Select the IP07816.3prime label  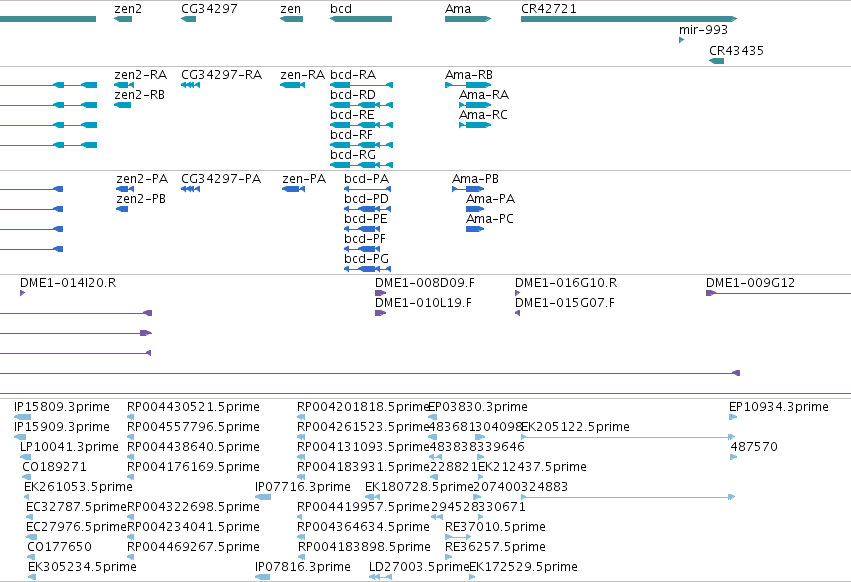(303, 567)
